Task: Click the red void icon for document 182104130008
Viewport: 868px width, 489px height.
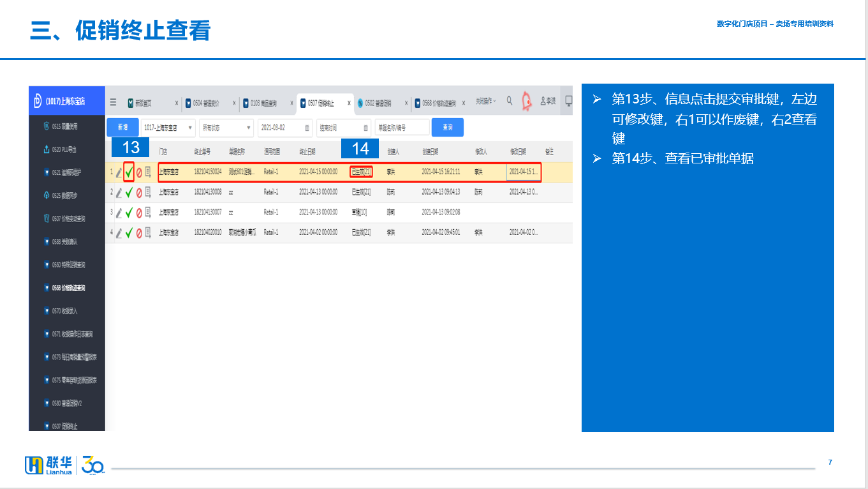Action: (x=139, y=192)
